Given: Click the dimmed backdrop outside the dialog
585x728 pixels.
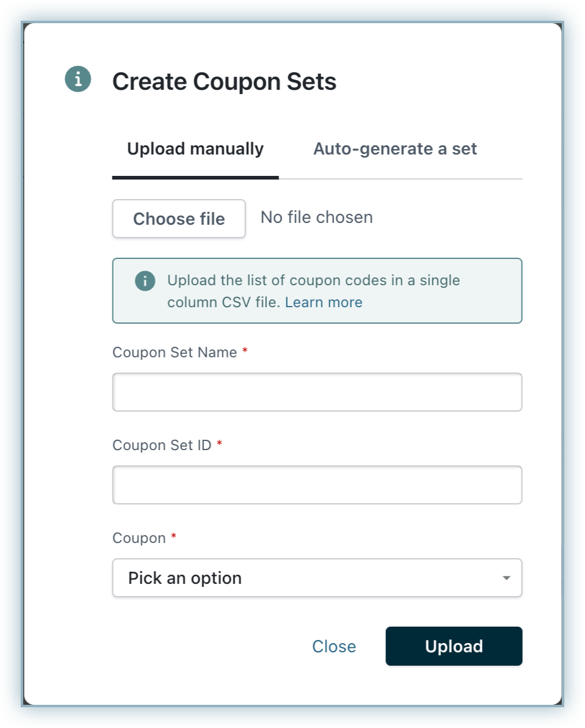Looking at the screenshot, I should pos(11,366).
